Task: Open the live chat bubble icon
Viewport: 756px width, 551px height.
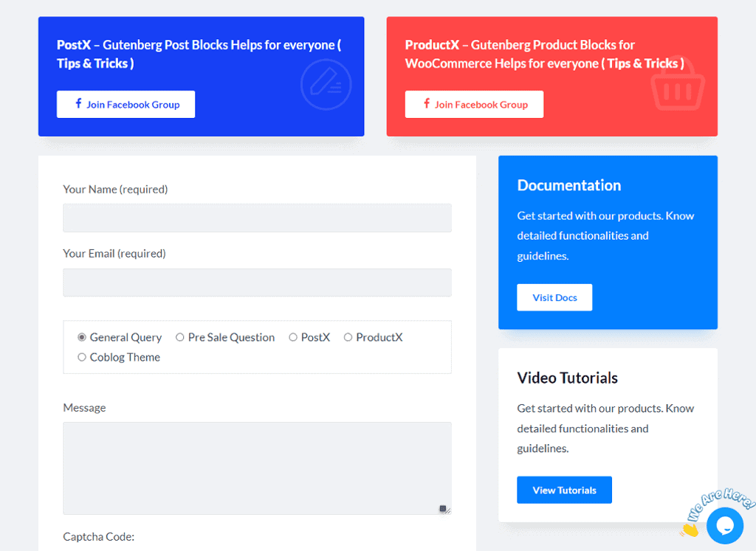Action: [724, 526]
